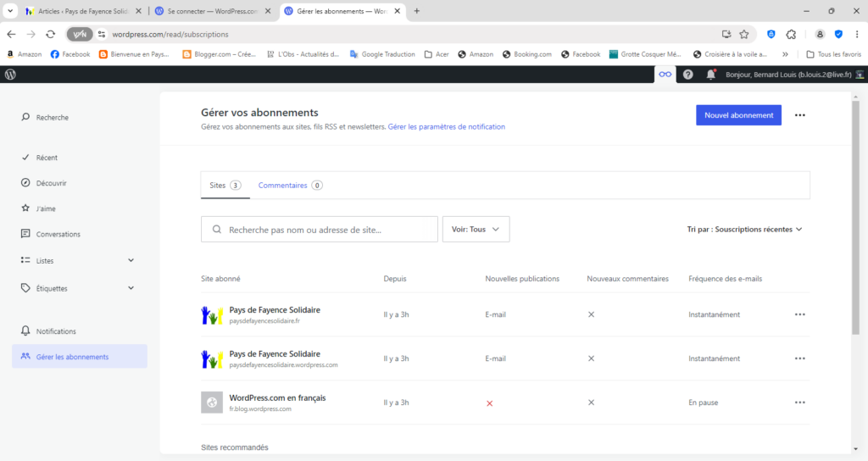Click the Pays de Fayence Solidaire .fr site logo
868x461 pixels.
(x=211, y=314)
